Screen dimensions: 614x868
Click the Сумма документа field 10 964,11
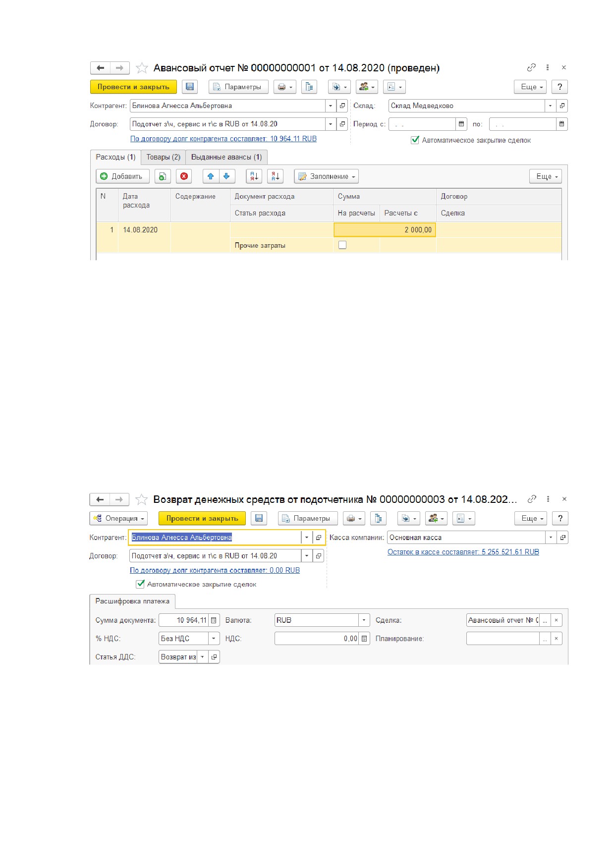point(183,620)
